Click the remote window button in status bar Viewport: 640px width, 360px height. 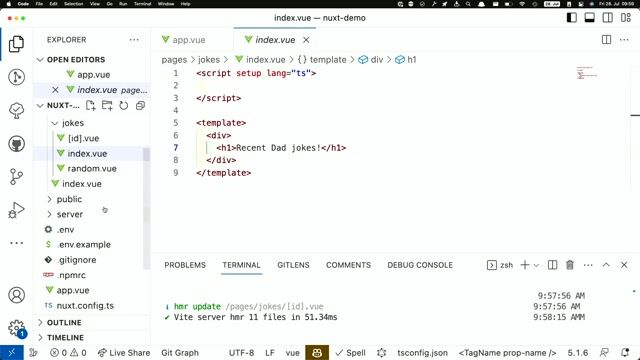(11, 353)
